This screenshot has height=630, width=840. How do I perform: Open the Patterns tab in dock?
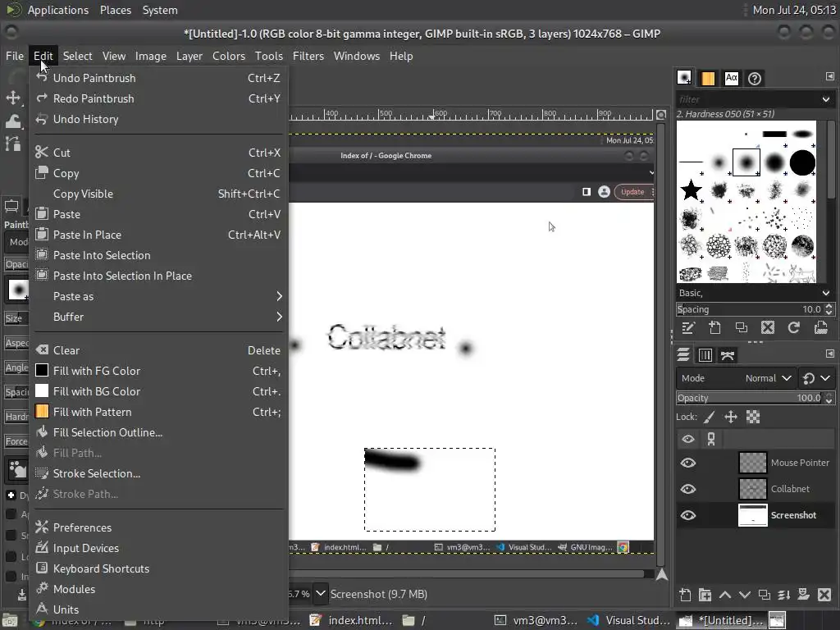708,78
